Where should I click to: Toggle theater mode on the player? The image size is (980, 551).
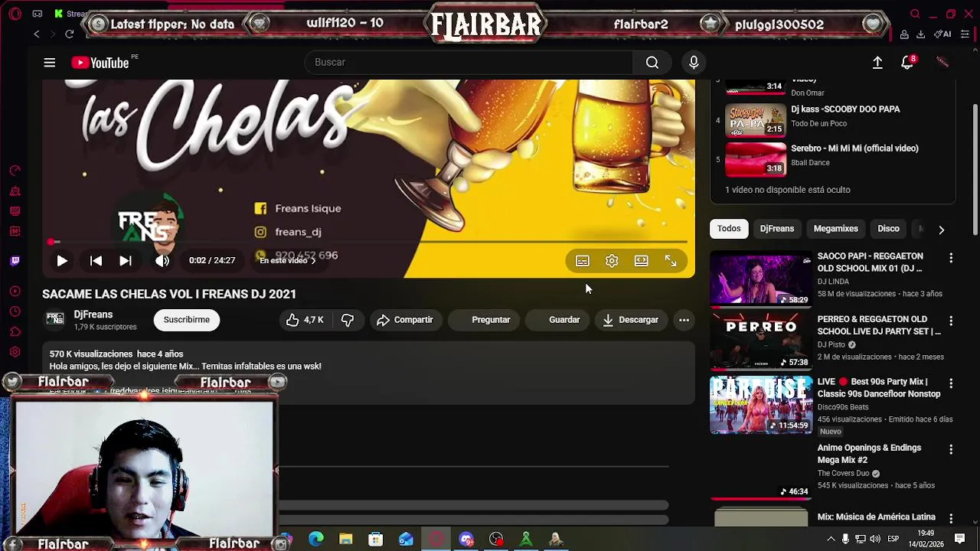641,261
